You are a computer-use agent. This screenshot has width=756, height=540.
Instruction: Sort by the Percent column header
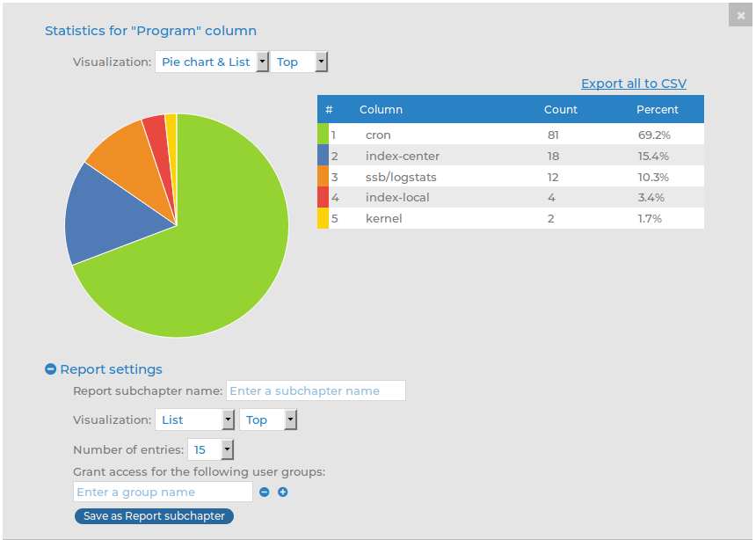[x=658, y=110]
